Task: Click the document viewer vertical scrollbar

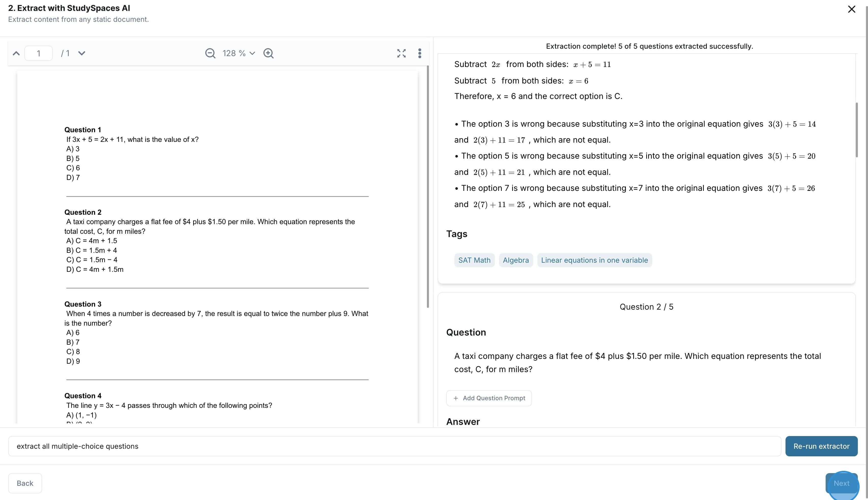Action: (428, 187)
